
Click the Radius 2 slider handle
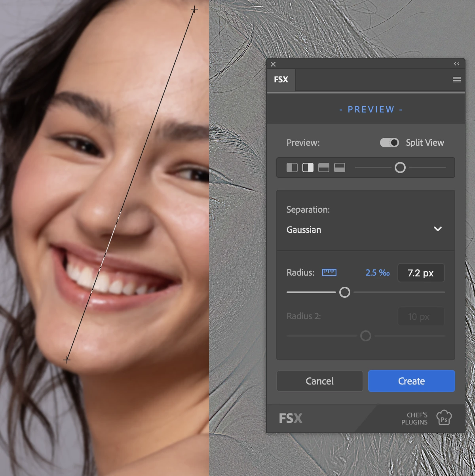[366, 336]
